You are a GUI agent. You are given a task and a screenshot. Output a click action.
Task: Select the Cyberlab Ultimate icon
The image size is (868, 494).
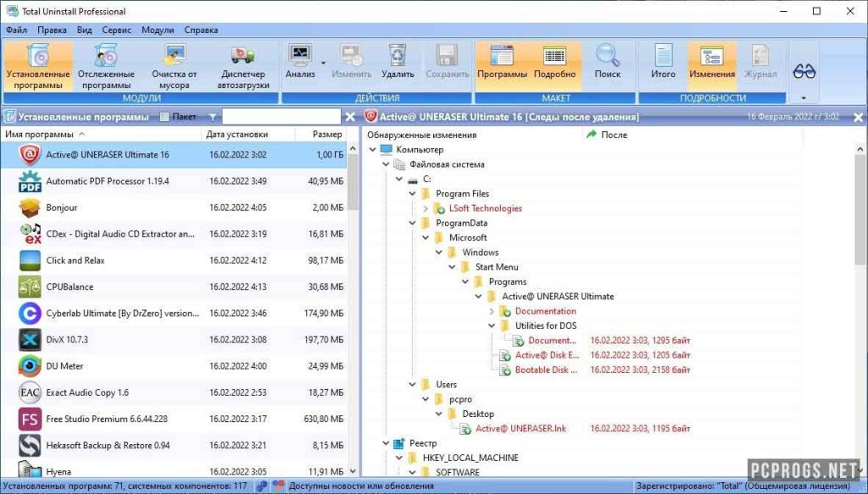pyautogui.click(x=30, y=314)
